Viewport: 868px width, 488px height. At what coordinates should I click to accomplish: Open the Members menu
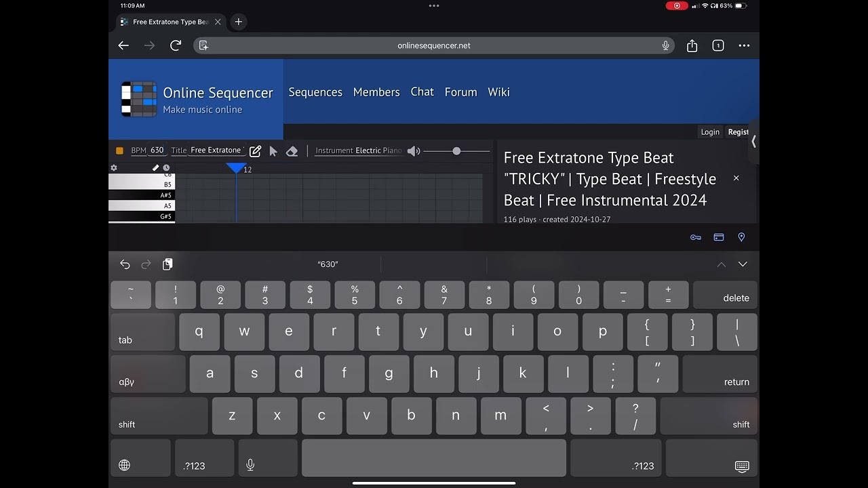pyautogui.click(x=376, y=92)
